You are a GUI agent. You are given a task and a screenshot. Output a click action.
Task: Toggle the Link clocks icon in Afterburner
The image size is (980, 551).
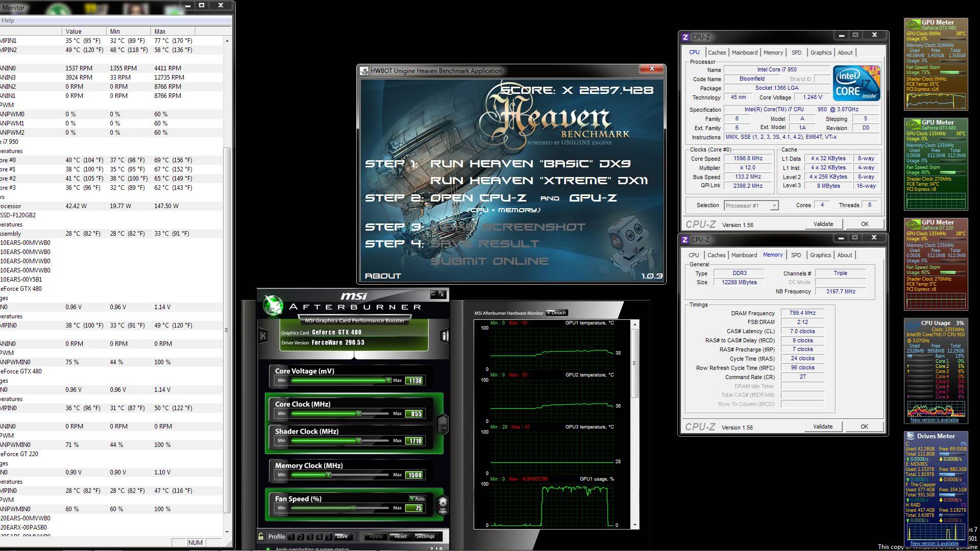point(443,425)
